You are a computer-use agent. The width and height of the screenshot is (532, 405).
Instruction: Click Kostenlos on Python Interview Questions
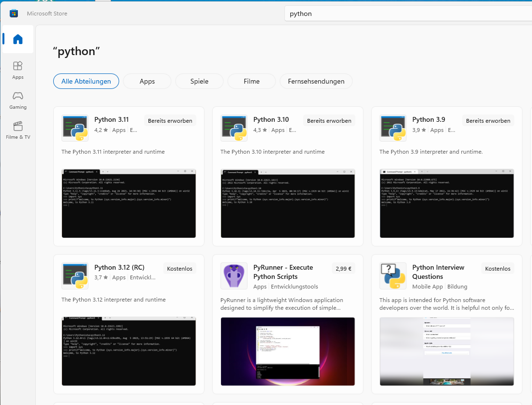point(498,268)
